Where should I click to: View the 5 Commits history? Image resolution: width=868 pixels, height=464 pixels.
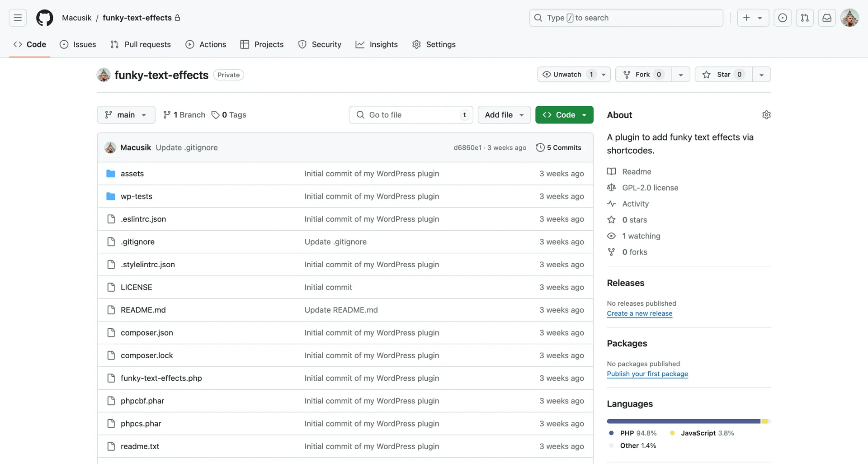(x=559, y=147)
